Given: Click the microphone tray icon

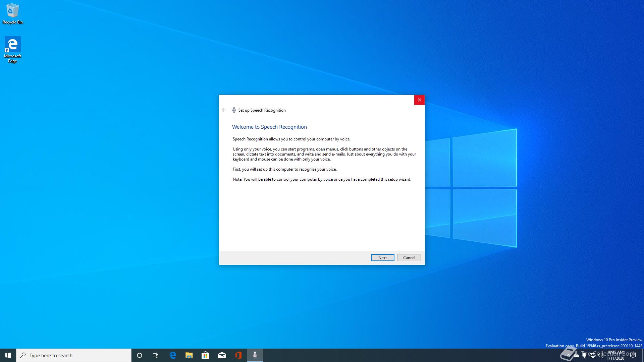Looking at the screenshot, I should click(x=585, y=355).
